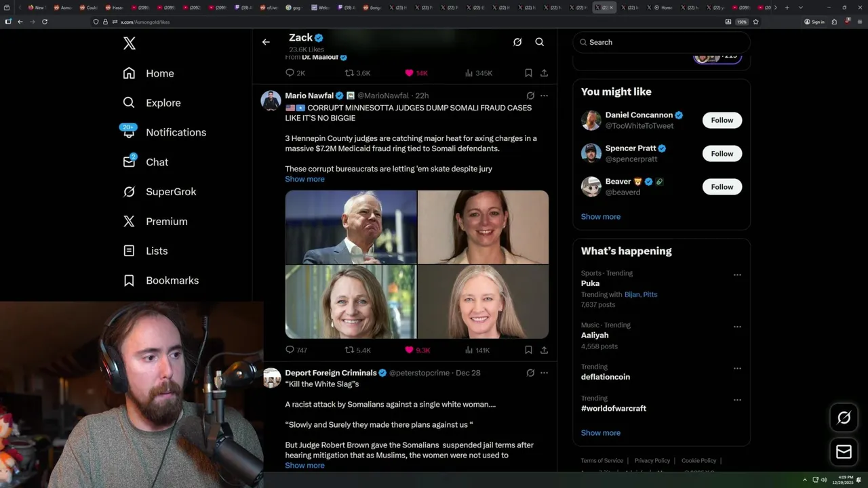Unlike Mario Nawfal post with 9.3K likes

coord(417,350)
